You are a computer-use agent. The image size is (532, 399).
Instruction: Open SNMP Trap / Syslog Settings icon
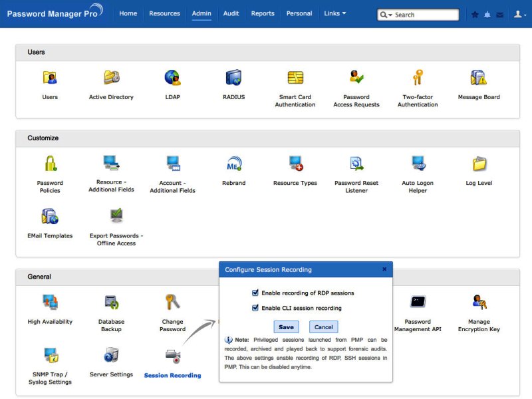coord(51,355)
